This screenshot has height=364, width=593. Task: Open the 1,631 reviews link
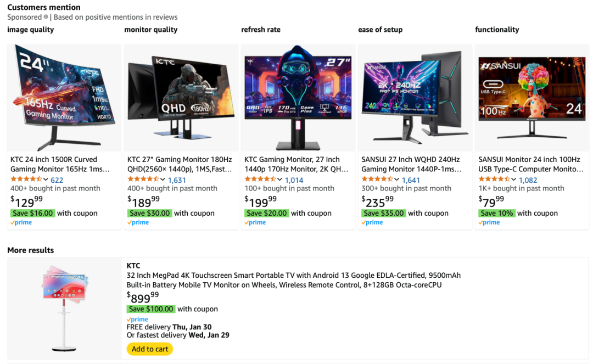[x=177, y=180]
